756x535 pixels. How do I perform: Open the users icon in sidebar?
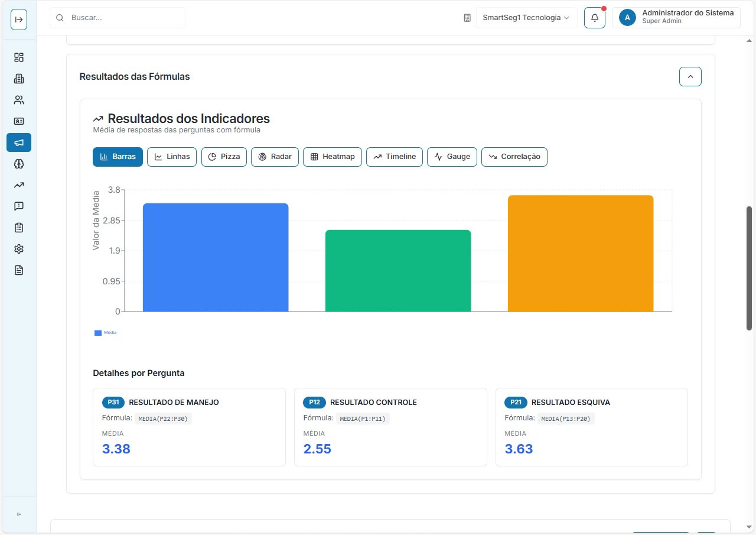pyautogui.click(x=19, y=100)
